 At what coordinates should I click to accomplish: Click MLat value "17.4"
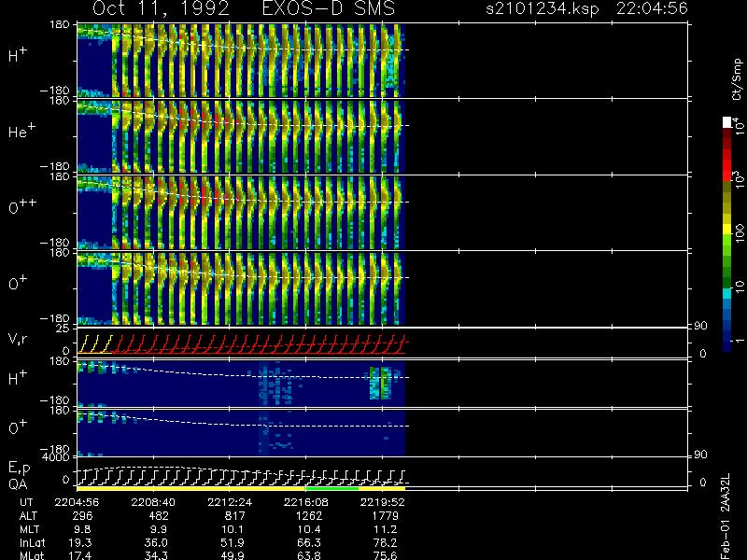(80, 555)
